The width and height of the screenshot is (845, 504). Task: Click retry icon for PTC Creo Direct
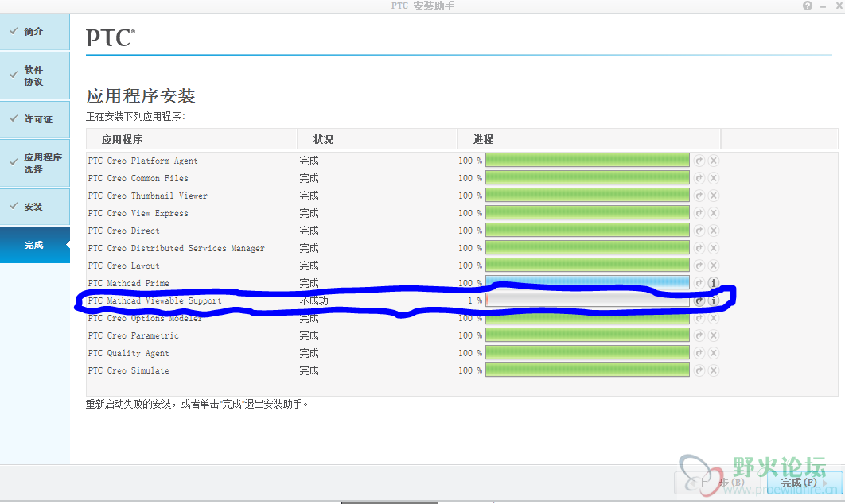pos(699,231)
